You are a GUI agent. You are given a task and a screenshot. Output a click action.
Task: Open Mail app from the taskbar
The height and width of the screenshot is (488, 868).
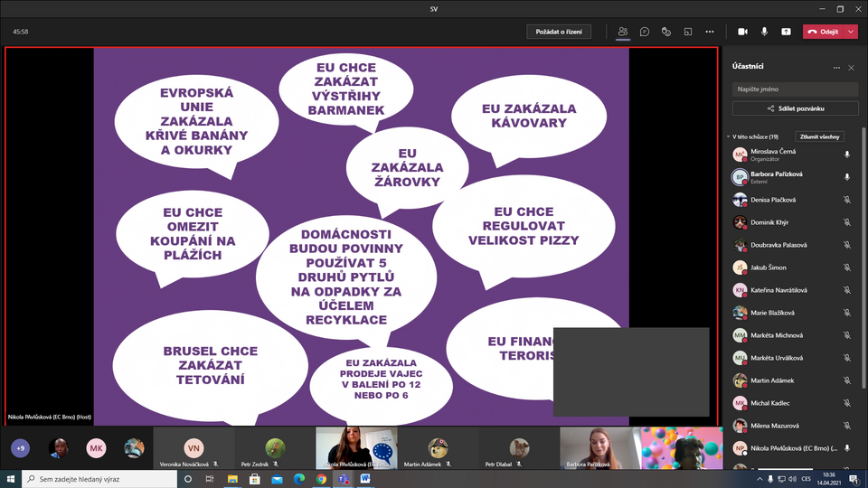coord(277,479)
